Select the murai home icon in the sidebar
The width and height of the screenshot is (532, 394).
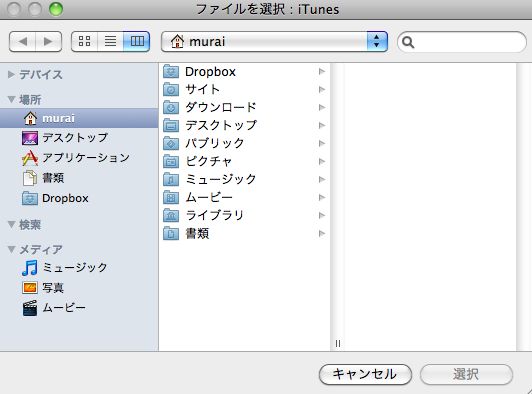(30, 118)
